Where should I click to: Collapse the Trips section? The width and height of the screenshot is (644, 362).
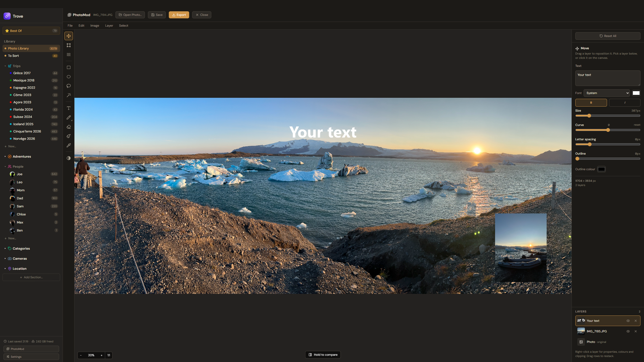(5, 66)
